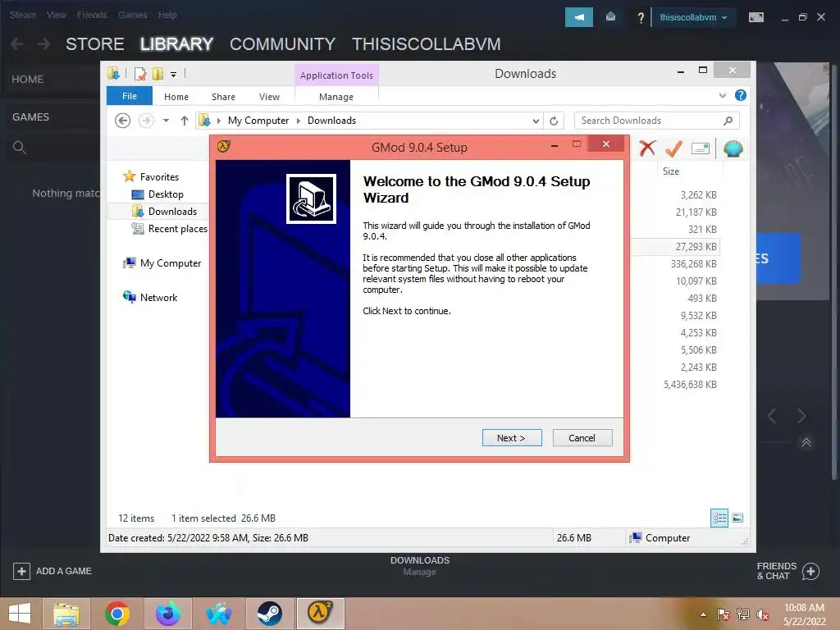This screenshot has width=840, height=630.
Task: Open the Games menu in Steam
Action: pos(132,15)
